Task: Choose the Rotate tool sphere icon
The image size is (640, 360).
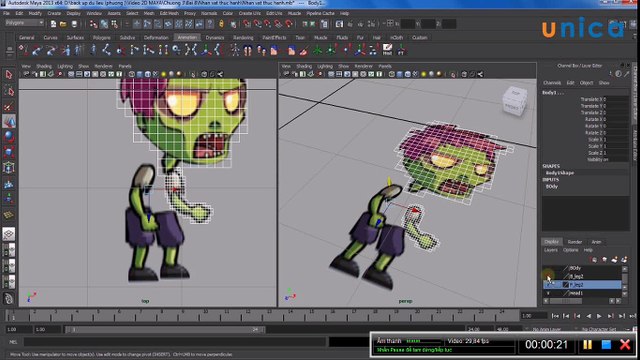Action: tap(9, 137)
